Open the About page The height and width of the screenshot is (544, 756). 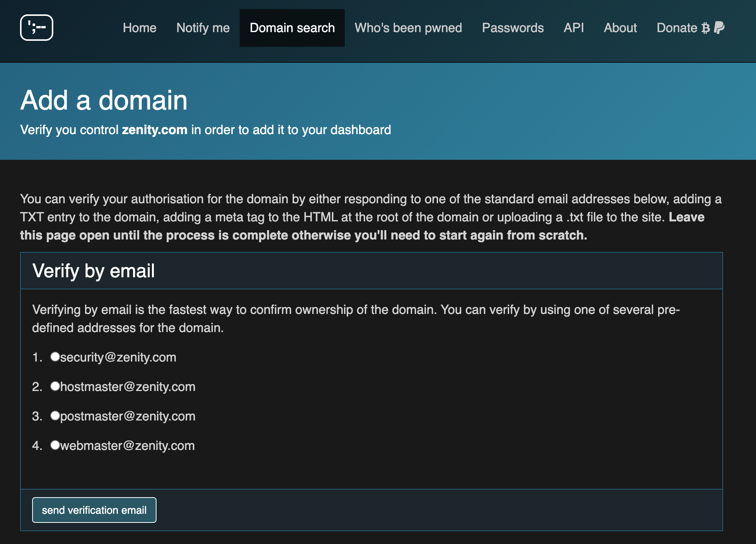pyautogui.click(x=620, y=28)
